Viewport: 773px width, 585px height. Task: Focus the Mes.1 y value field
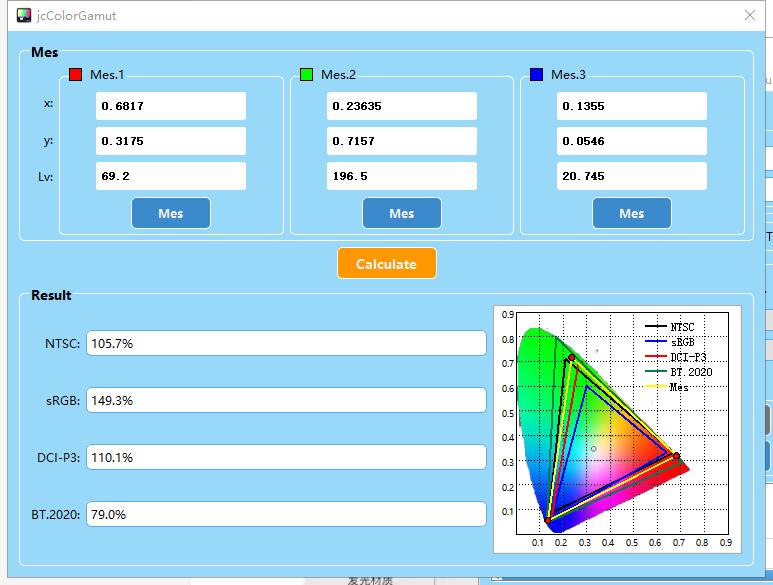pos(170,141)
